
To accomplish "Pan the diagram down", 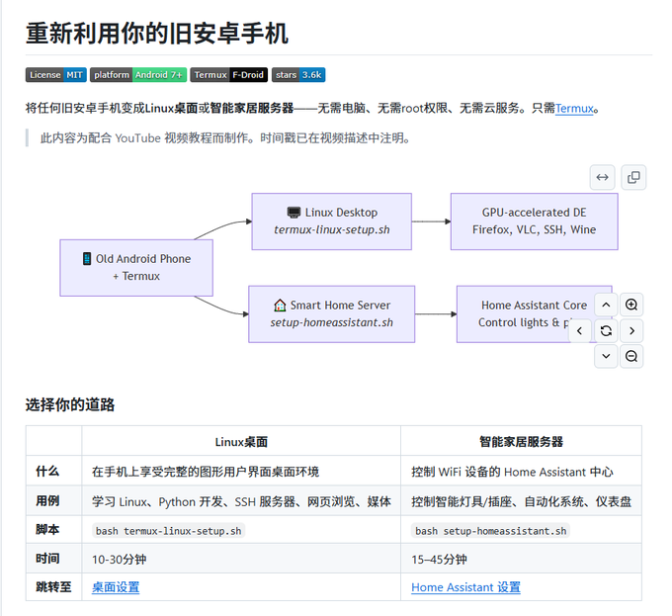I will pyautogui.click(x=606, y=356).
